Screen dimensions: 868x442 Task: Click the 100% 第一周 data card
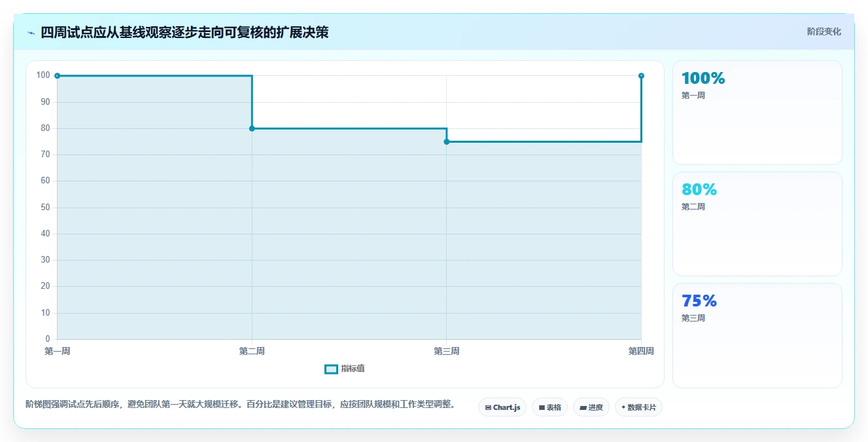pyautogui.click(x=757, y=113)
